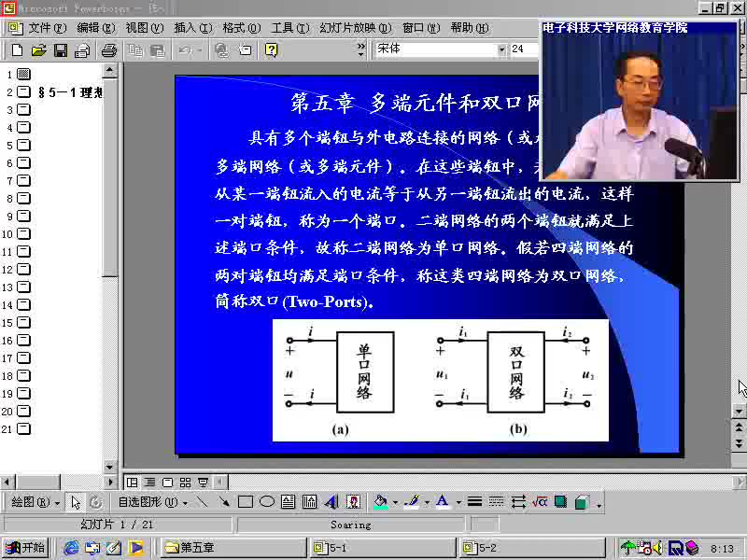Open the 插入(I) Insert menu
The image size is (747, 560).
coord(193,28)
